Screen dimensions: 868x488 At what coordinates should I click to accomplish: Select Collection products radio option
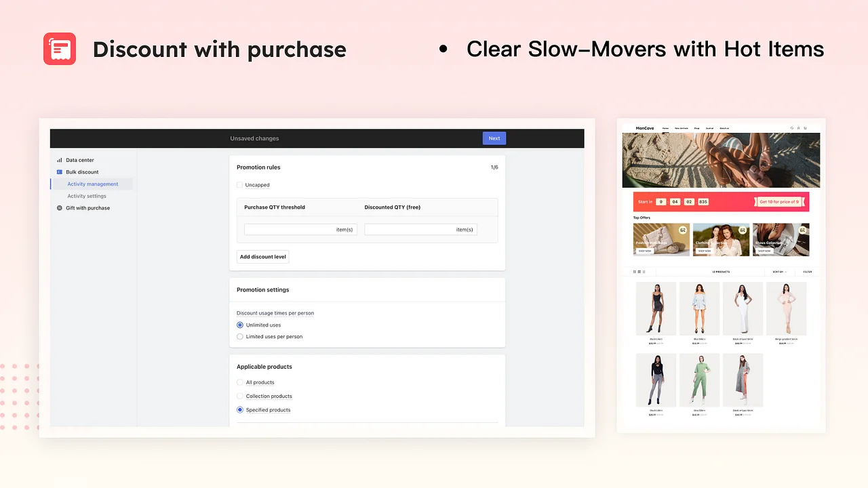click(240, 396)
